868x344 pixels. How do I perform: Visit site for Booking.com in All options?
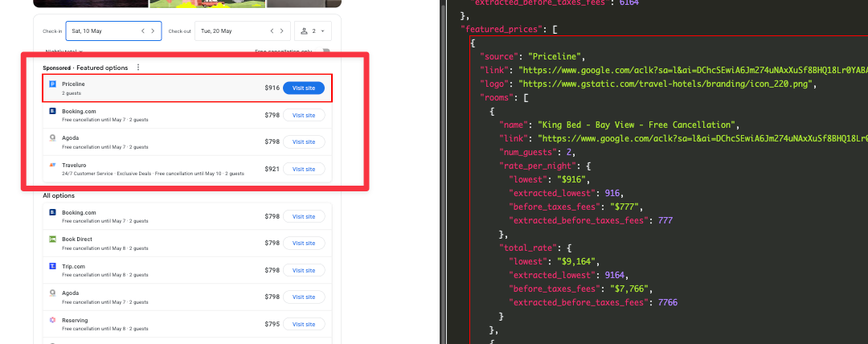pos(304,216)
